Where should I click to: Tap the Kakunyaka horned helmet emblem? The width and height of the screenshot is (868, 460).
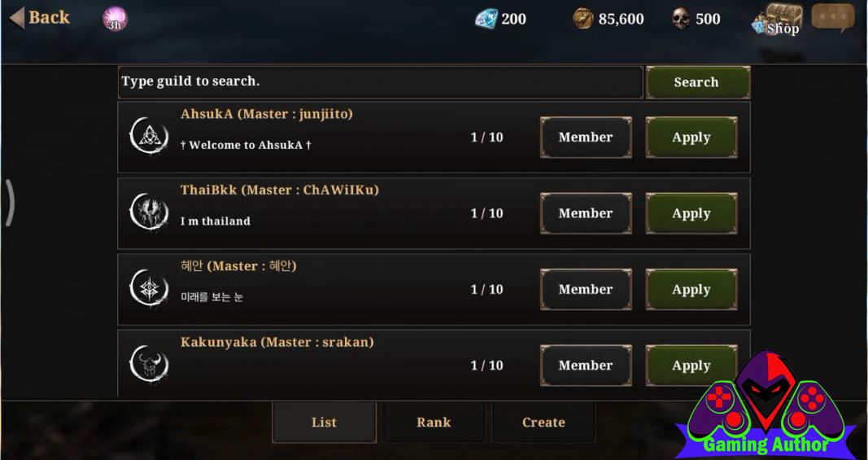[x=149, y=364]
